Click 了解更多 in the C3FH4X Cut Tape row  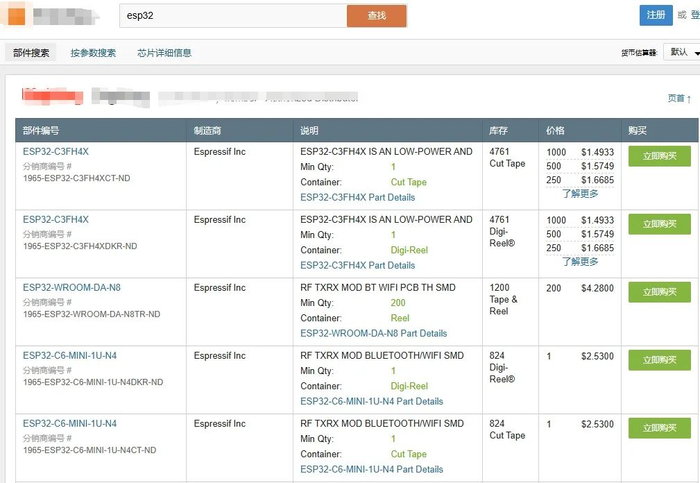coord(580,193)
